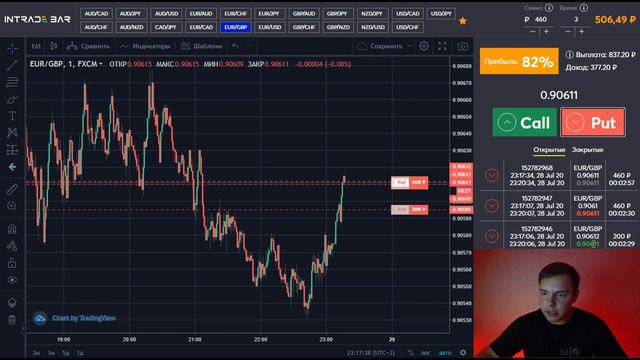Switch to the EUR/CHF pair tab

[236, 13]
